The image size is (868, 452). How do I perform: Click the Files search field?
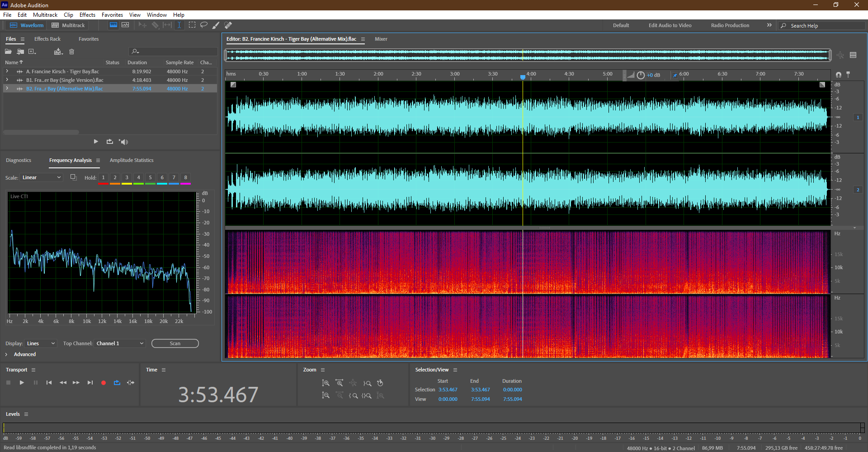pos(173,52)
